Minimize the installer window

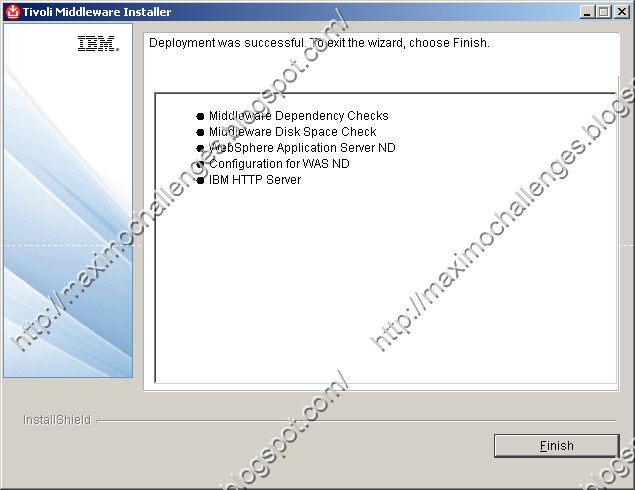[x=586, y=12]
